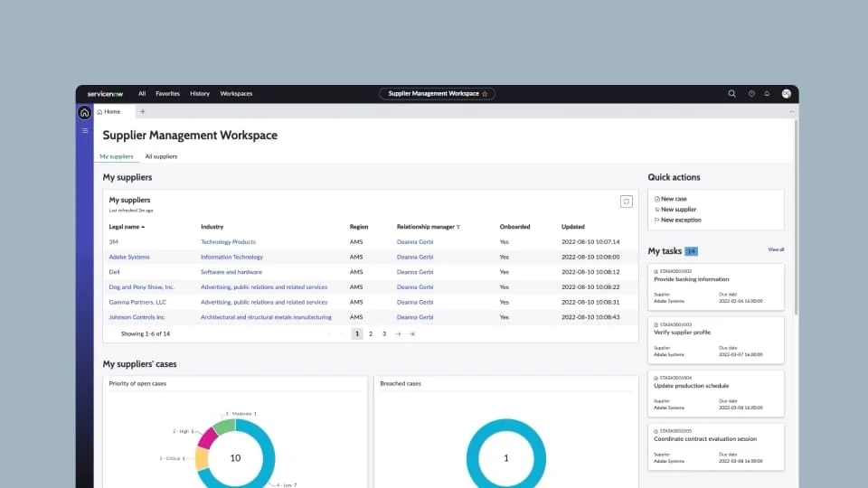
Task: Click the ServiceNow logo
Action: coord(105,94)
